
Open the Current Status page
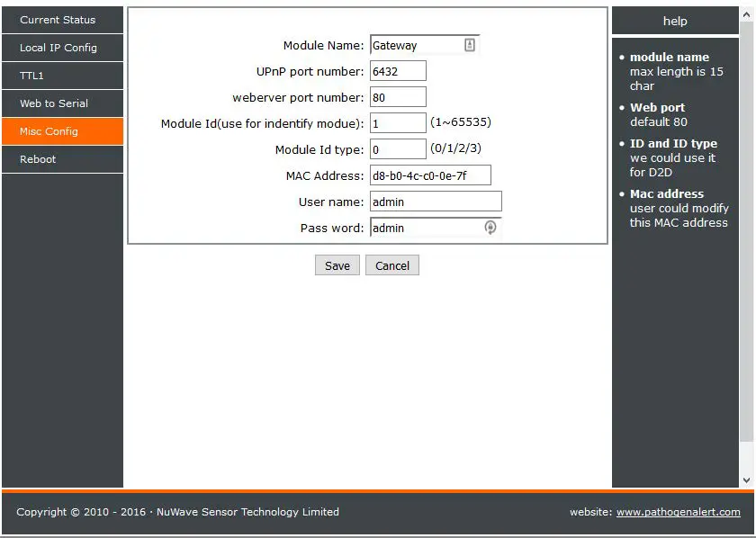pos(62,20)
